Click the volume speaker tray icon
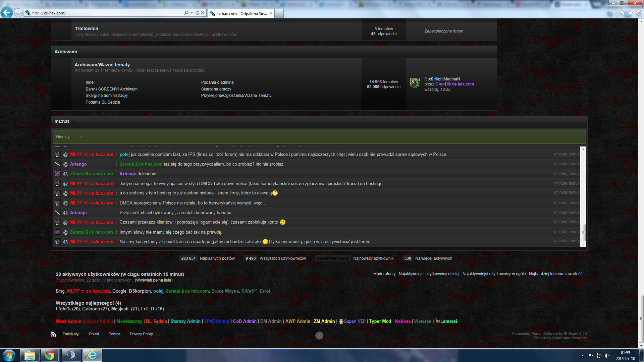The width and height of the screenshot is (644, 362). point(607,356)
